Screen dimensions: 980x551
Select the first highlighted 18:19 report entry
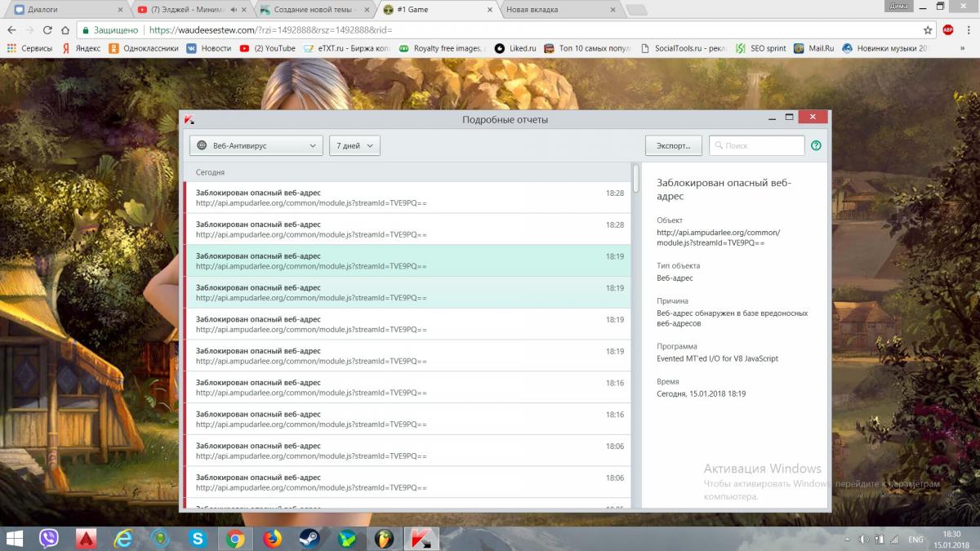408,260
